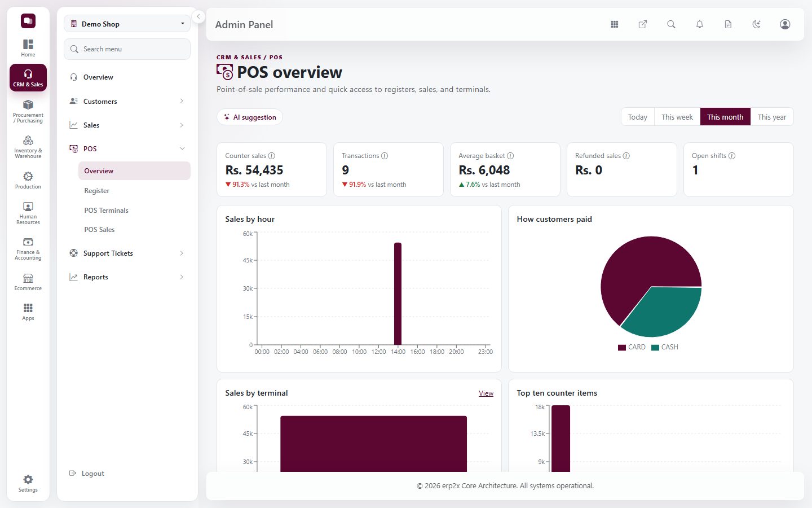Select the This month tab

(725, 117)
